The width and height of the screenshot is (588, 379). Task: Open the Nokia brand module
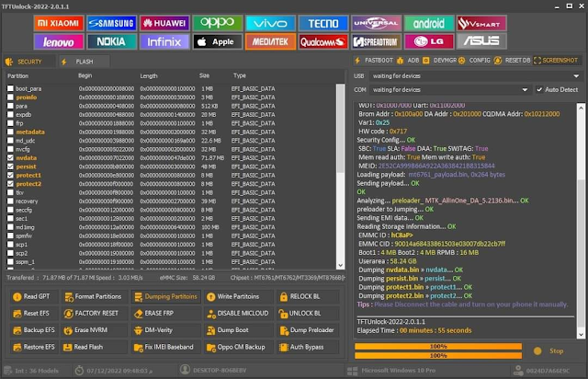(111, 41)
